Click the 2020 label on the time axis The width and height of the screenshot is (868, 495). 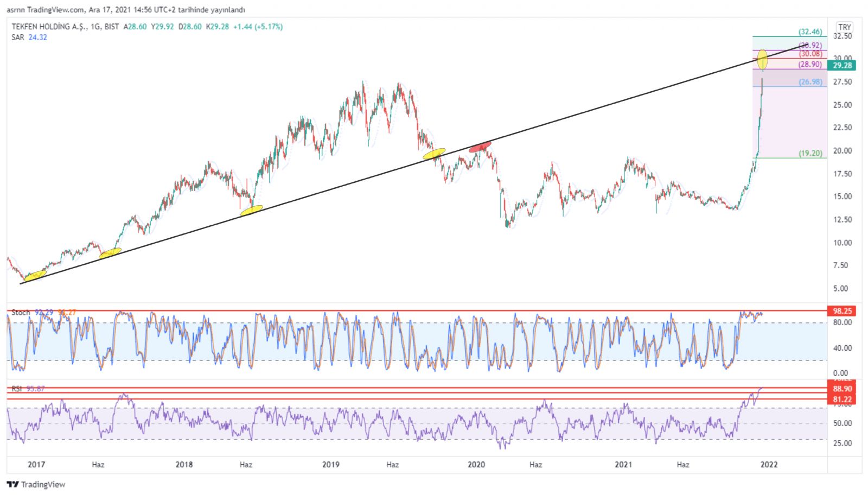coord(476,465)
